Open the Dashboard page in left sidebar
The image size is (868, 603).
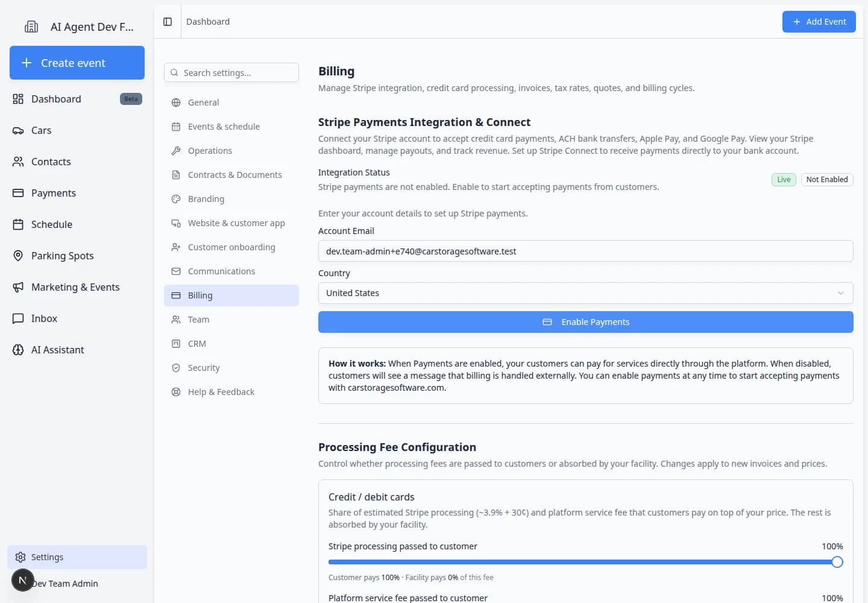[77, 99]
